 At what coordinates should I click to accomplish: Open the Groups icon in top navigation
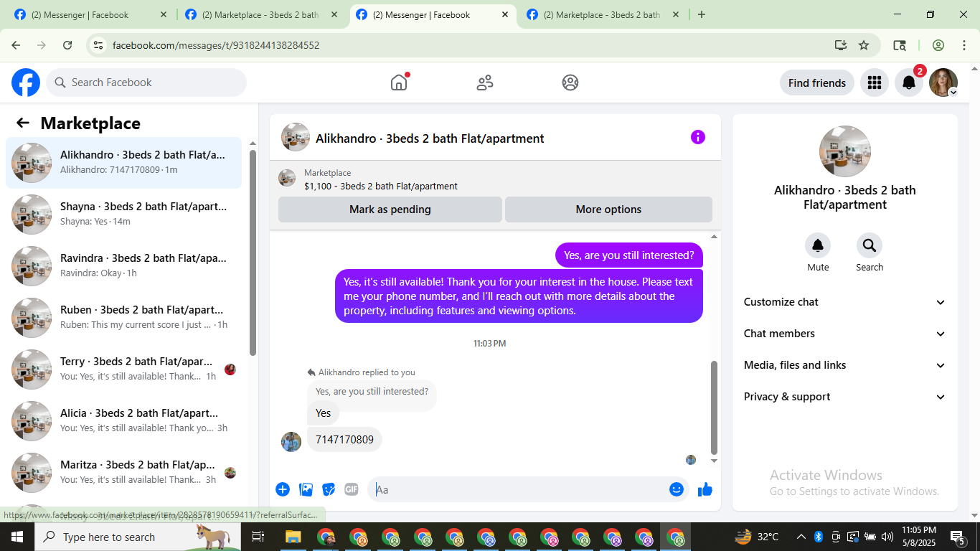[570, 83]
